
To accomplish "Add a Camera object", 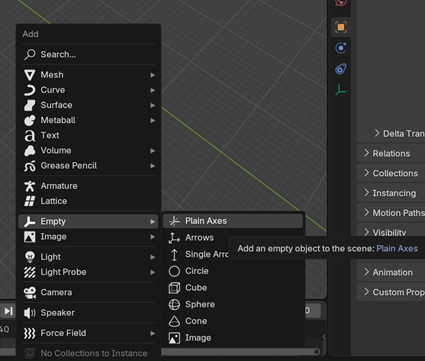I will [88, 292].
